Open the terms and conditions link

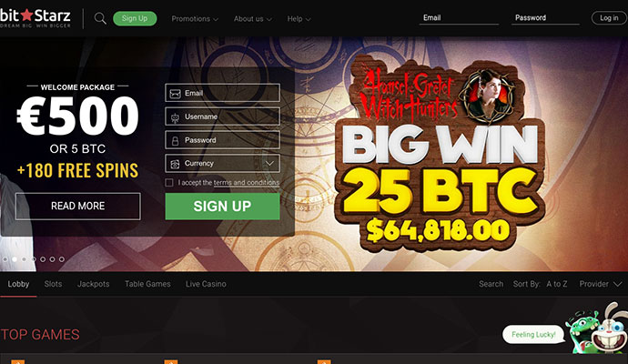tap(247, 183)
